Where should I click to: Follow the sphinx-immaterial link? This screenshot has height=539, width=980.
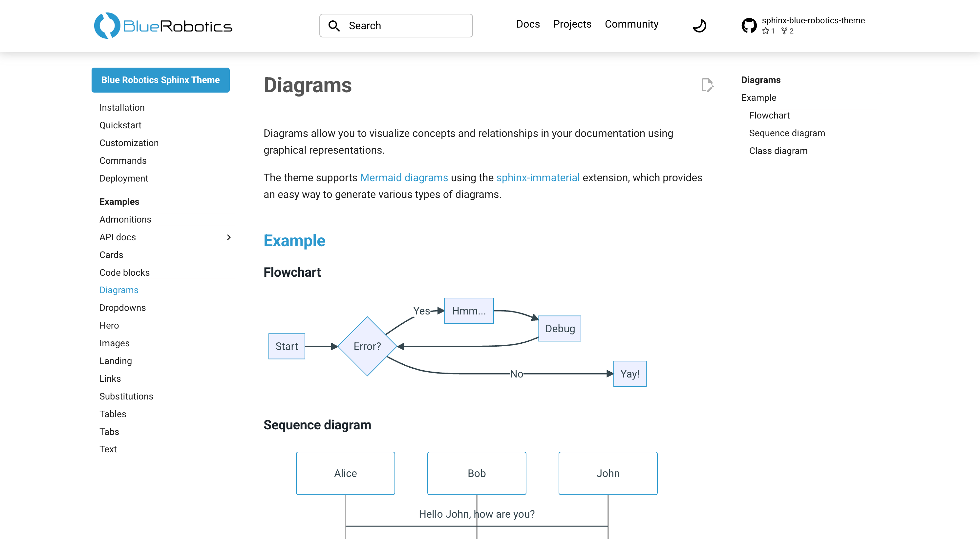click(x=538, y=178)
